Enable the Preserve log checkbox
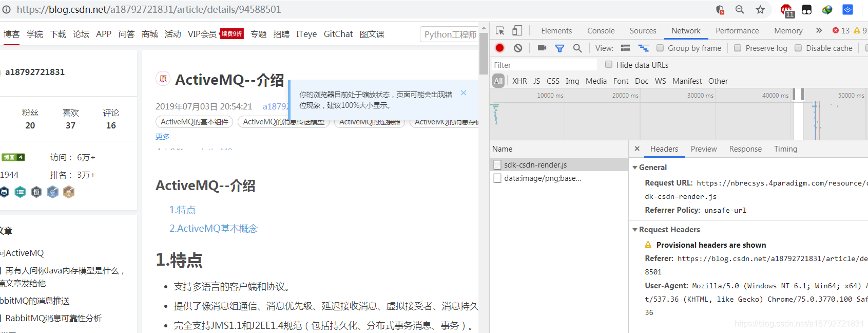The width and height of the screenshot is (868, 333). pyautogui.click(x=738, y=48)
